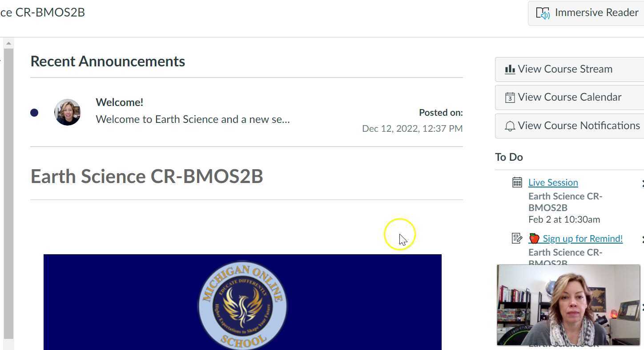Click the View Course Calendar button
Screen dimensions: 644x350
tap(569, 97)
